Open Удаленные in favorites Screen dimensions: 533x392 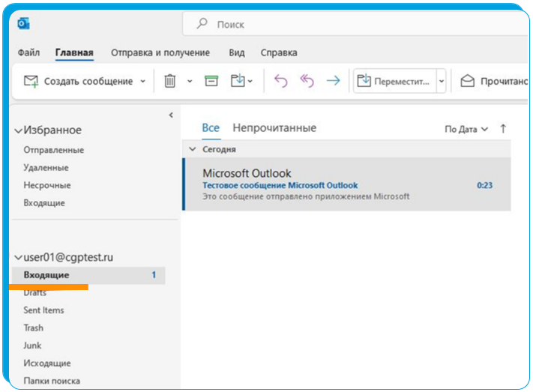(46, 168)
